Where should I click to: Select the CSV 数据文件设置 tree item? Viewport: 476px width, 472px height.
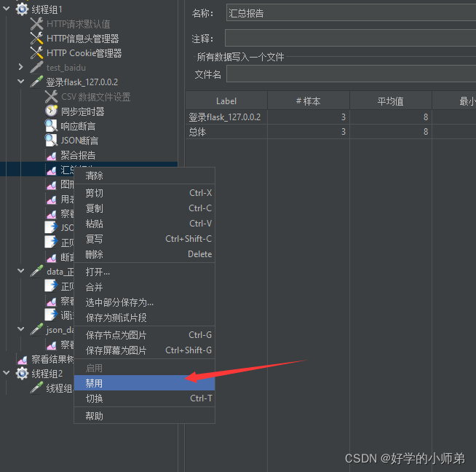point(95,97)
